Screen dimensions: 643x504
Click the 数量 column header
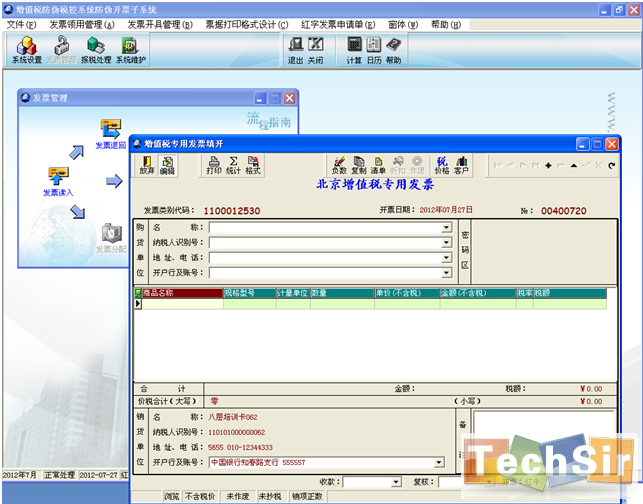342,293
